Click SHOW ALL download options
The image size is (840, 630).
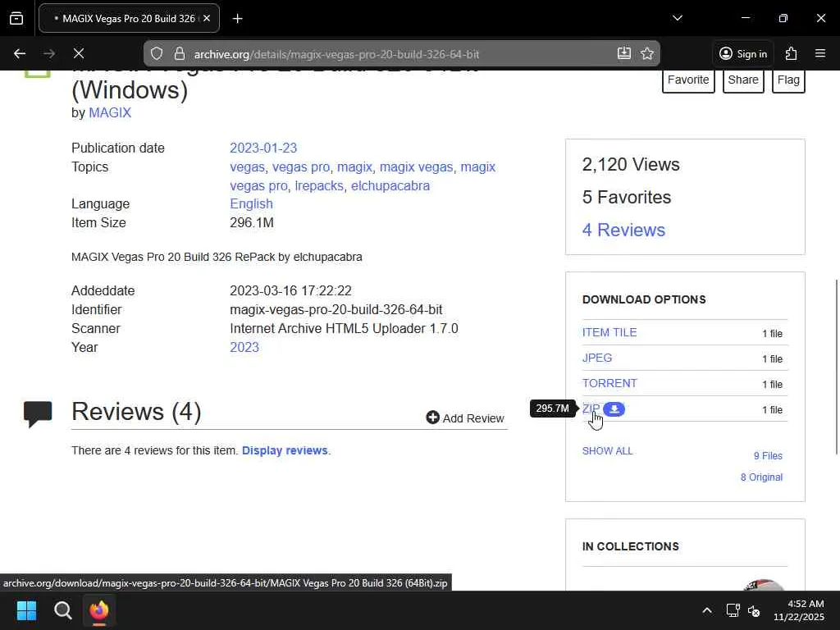coord(608,451)
